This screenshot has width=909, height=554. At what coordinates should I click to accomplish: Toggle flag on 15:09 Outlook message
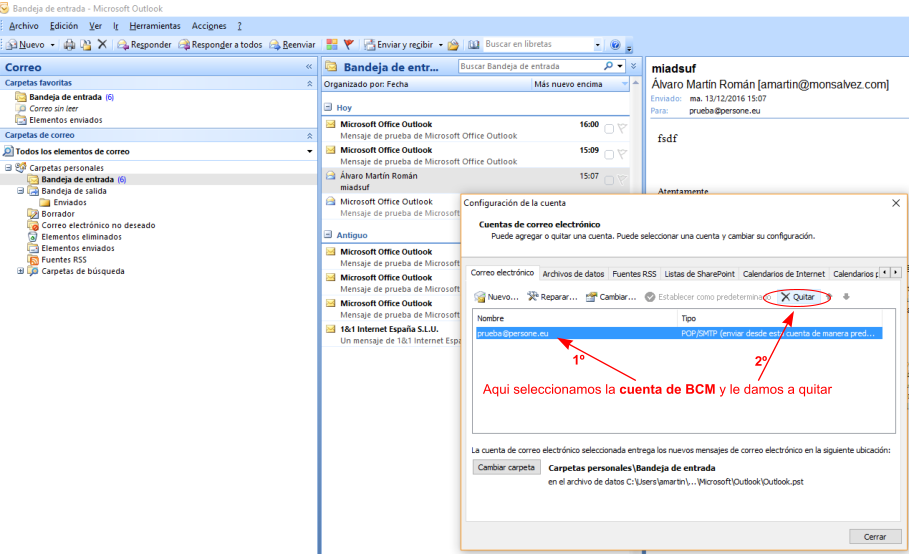point(621,154)
